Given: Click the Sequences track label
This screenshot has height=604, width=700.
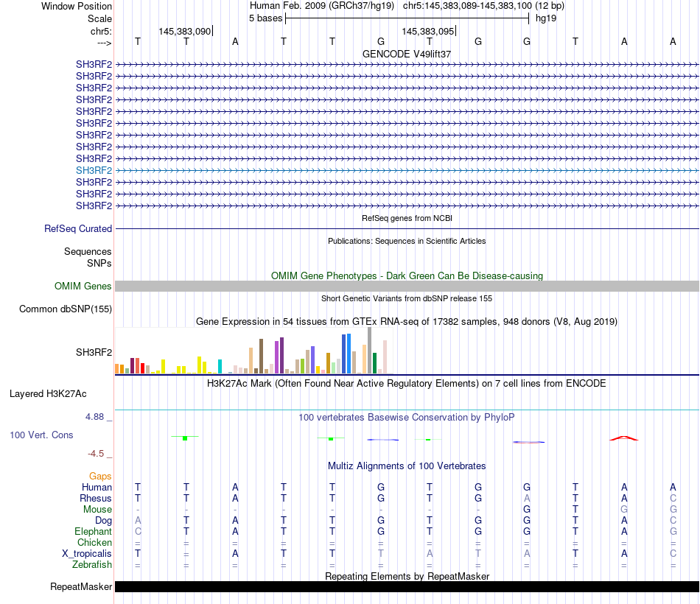Looking at the screenshot, I should [88, 251].
